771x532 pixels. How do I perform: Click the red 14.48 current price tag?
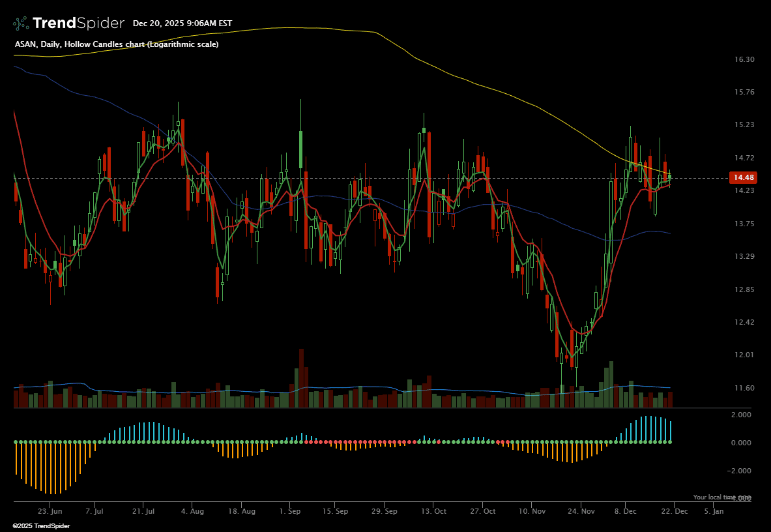[x=744, y=178]
